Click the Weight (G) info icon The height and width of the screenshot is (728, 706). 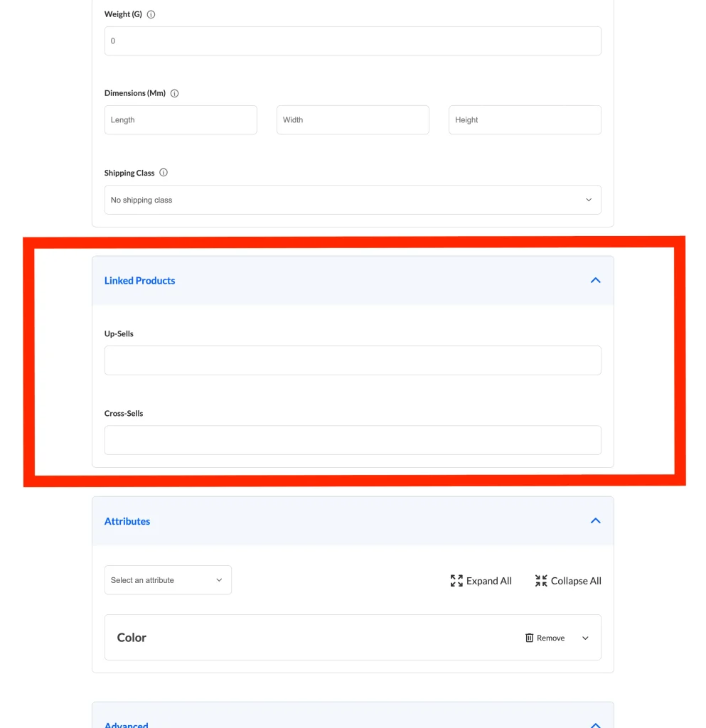click(151, 14)
